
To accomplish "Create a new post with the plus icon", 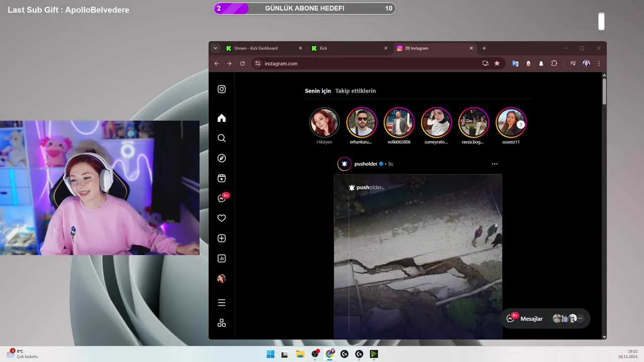I will click(x=221, y=238).
